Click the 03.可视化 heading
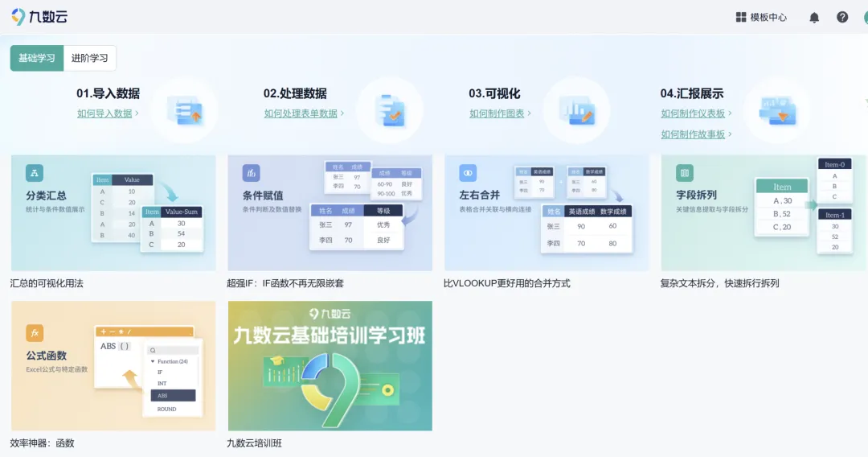The height and width of the screenshot is (457, 868). pyautogui.click(x=494, y=93)
